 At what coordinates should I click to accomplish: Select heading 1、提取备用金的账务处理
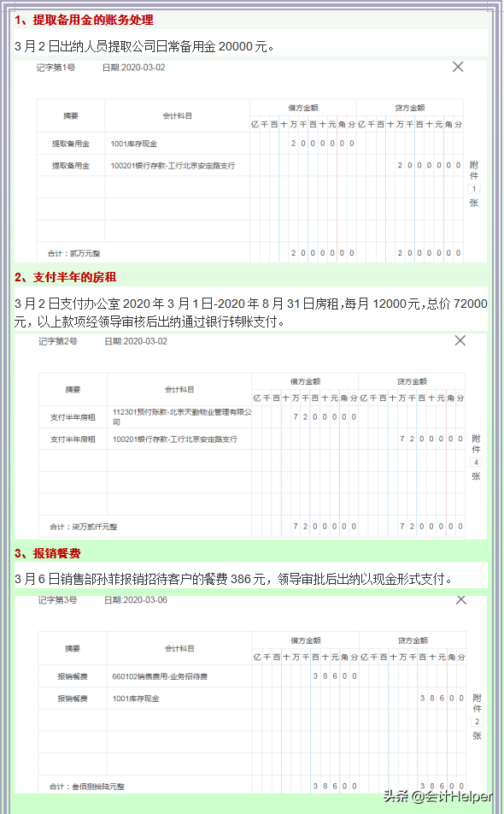click(84, 20)
